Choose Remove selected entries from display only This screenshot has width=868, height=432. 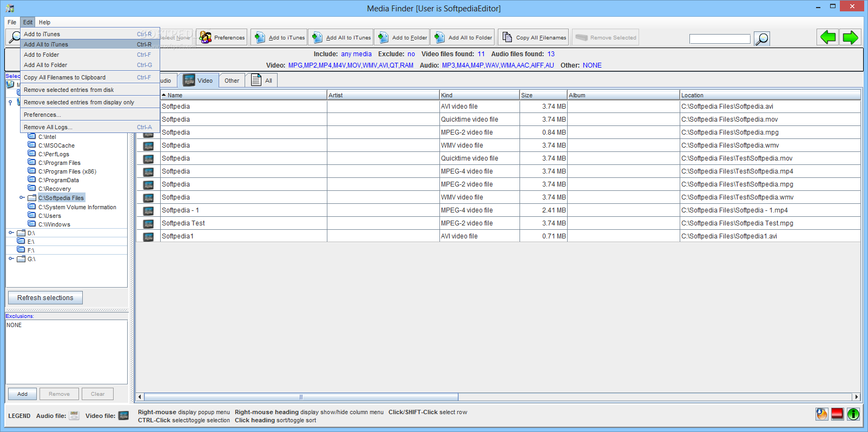tap(90, 102)
